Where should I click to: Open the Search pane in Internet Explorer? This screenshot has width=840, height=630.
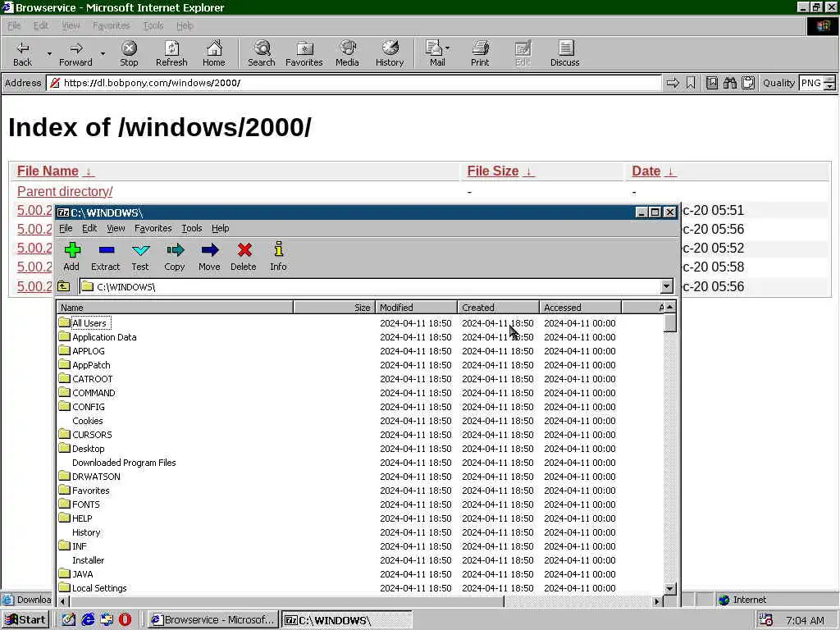click(262, 53)
